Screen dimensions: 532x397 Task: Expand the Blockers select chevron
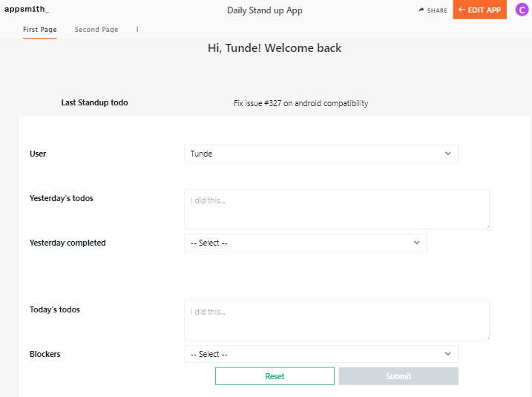(447, 354)
